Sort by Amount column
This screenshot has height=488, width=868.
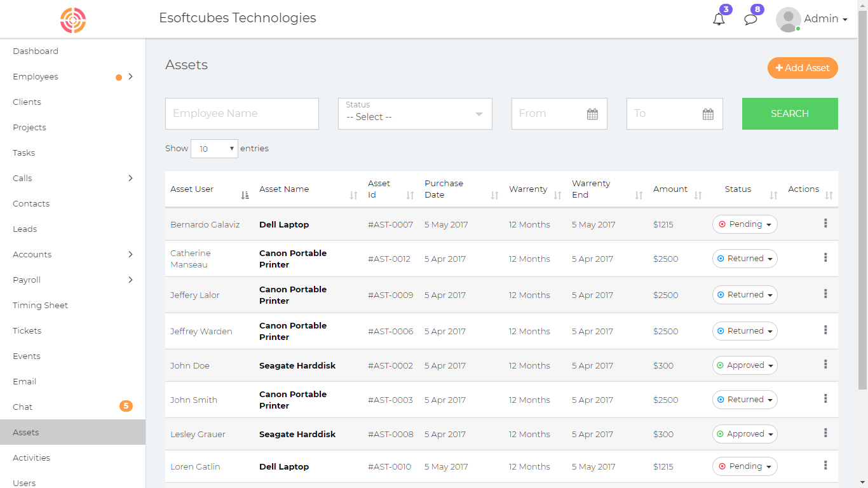click(677, 189)
